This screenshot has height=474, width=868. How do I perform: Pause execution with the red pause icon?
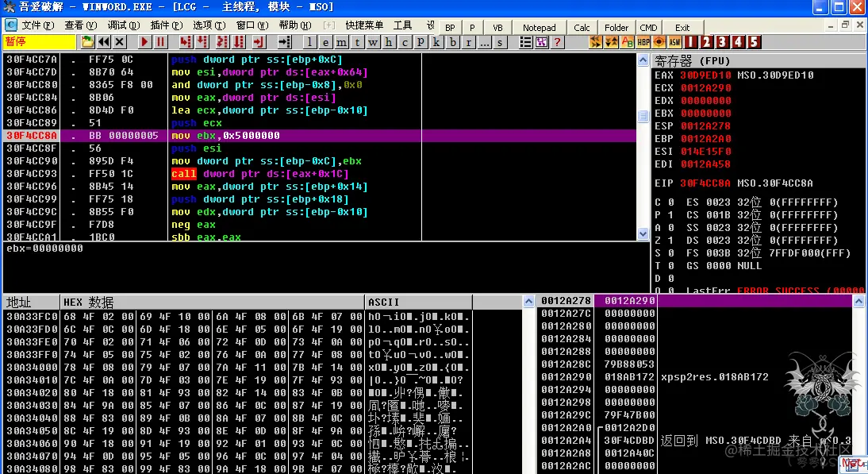[x=160, y=42]
